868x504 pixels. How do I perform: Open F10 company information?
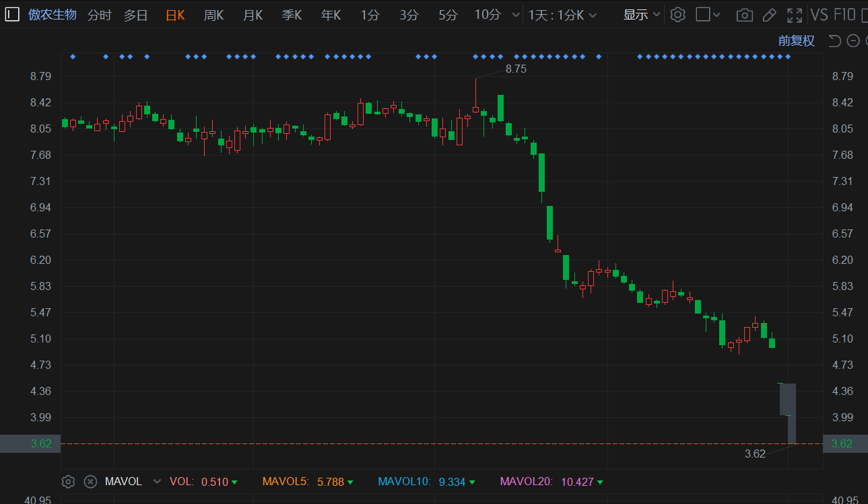click(844, 15)
